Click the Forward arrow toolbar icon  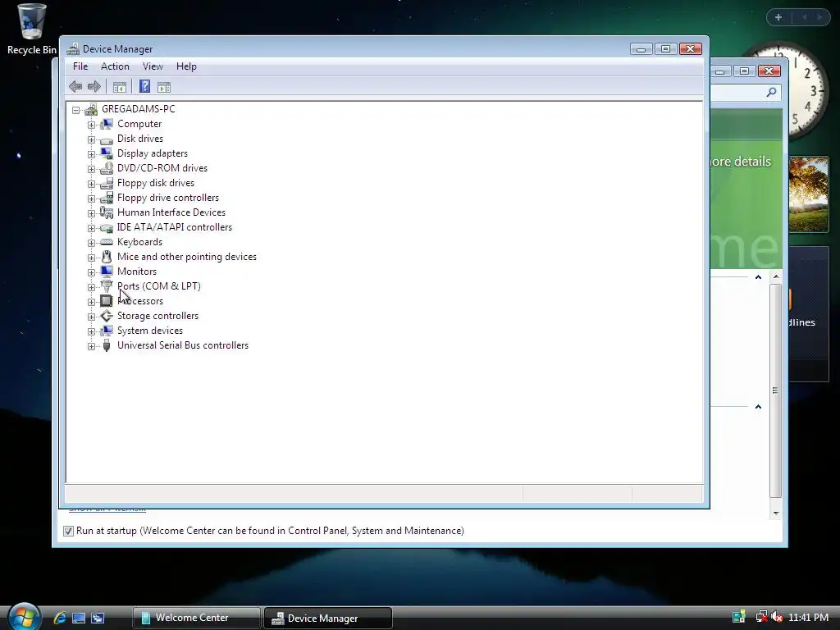point(94,86)
